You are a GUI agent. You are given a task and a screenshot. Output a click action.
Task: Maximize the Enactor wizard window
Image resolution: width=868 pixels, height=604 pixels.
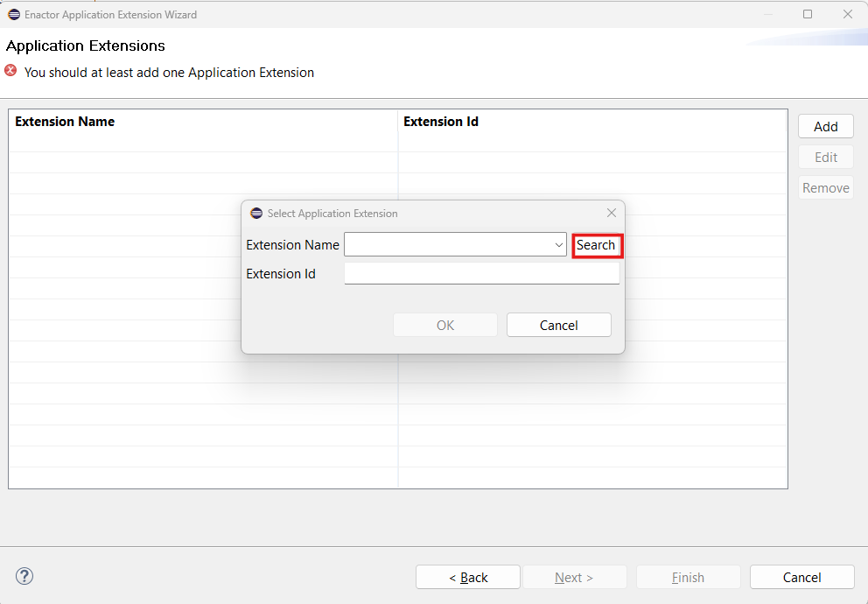pos(808,14)
